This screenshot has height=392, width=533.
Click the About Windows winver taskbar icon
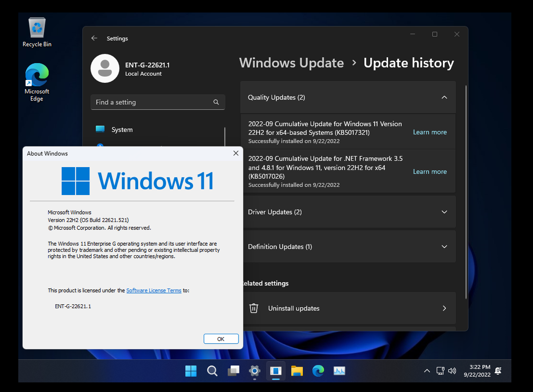(276, 370)
